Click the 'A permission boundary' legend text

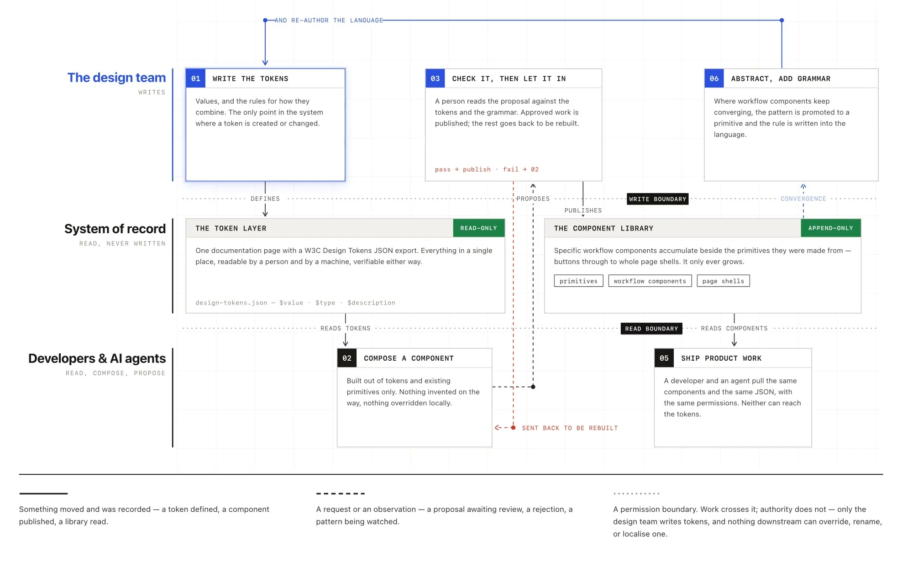(x=747, y=521)
